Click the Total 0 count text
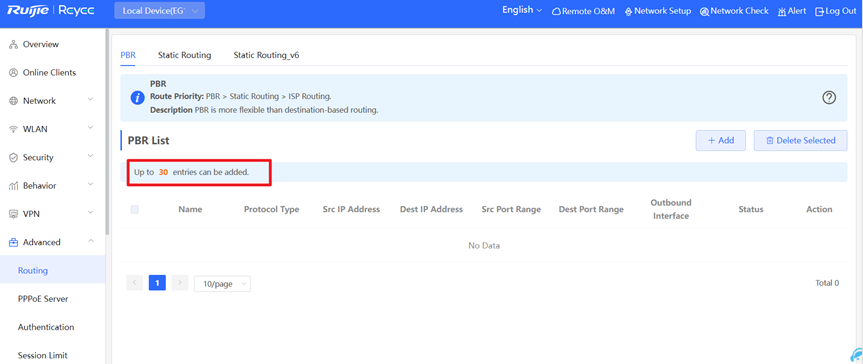 tap(827, 283)
